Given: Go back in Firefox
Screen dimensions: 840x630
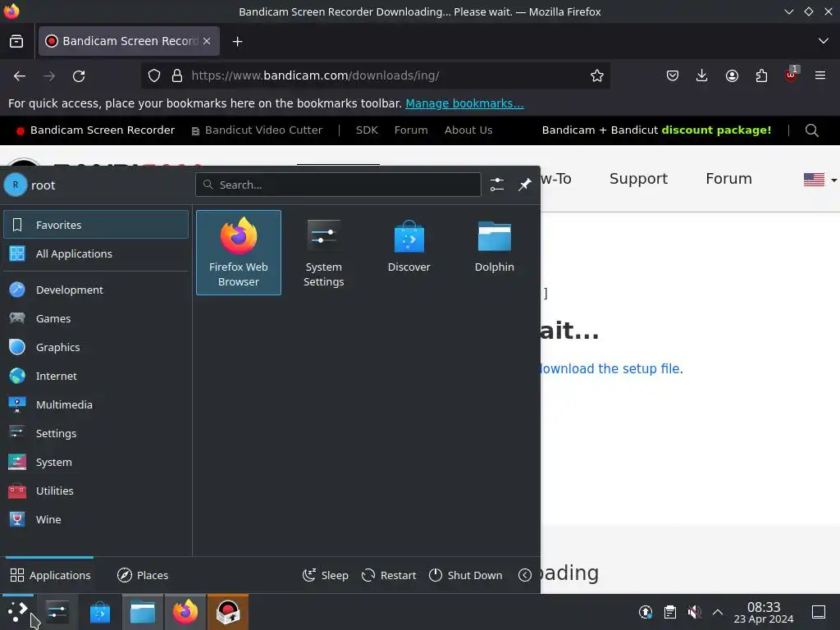Looking at the screenshot, I should tap(20, 76).
